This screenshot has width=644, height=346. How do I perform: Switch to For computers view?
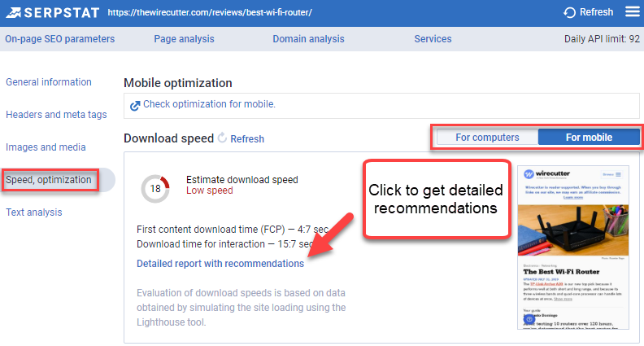tap(487, 137)
